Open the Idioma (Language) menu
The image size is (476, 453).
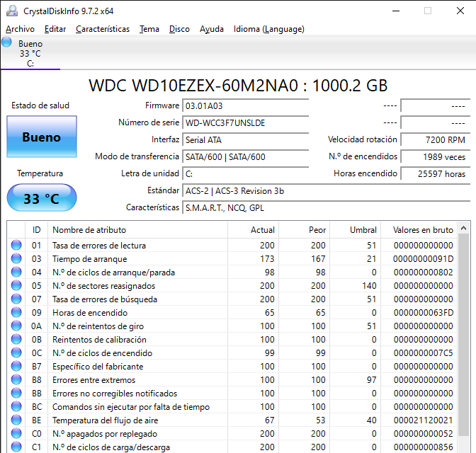pyautogui.click(x=268, y=29)
